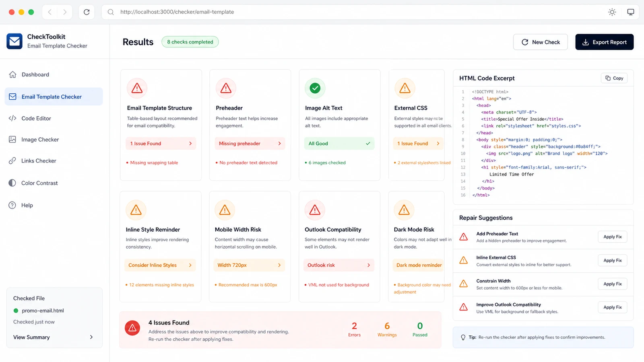Viewport: 644px width, 362px height.
Task: Click the All Good status row
Action: pyautogui.click(x=339, y=144)
